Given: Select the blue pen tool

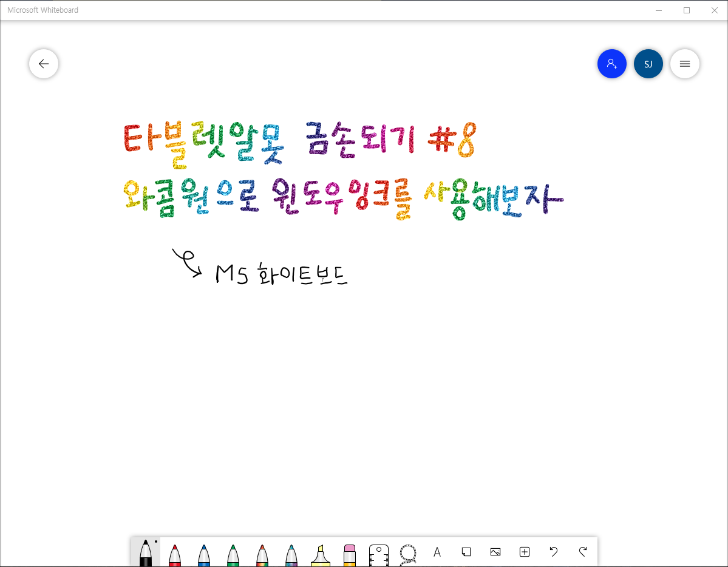Looking at the screenshot, I should pyautogui.click(x=204, y=555).
